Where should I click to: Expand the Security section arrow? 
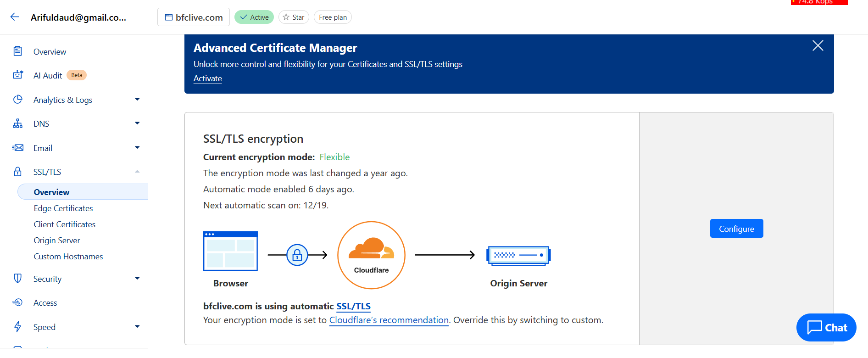click(x=137, y=278)
